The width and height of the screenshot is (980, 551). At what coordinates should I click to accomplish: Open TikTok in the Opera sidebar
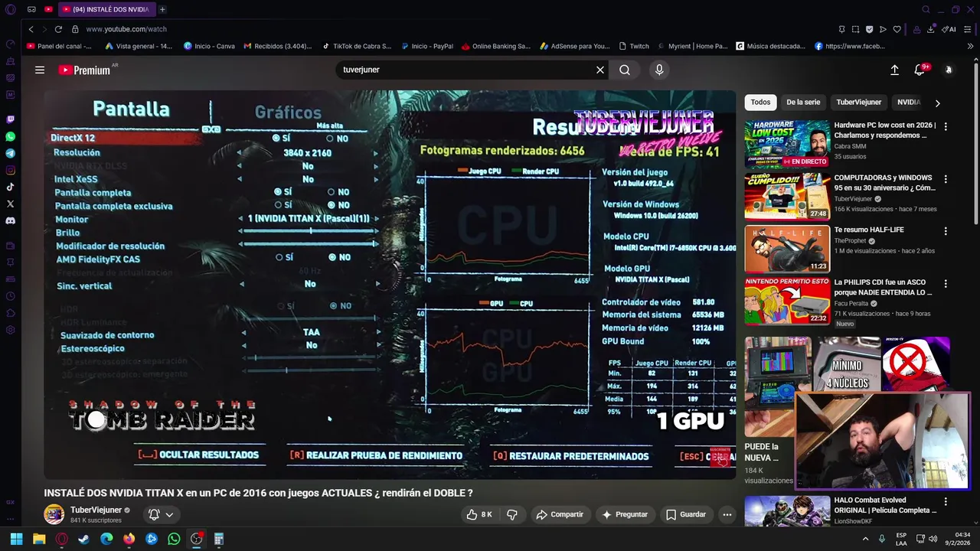click(x=10, y=187)
